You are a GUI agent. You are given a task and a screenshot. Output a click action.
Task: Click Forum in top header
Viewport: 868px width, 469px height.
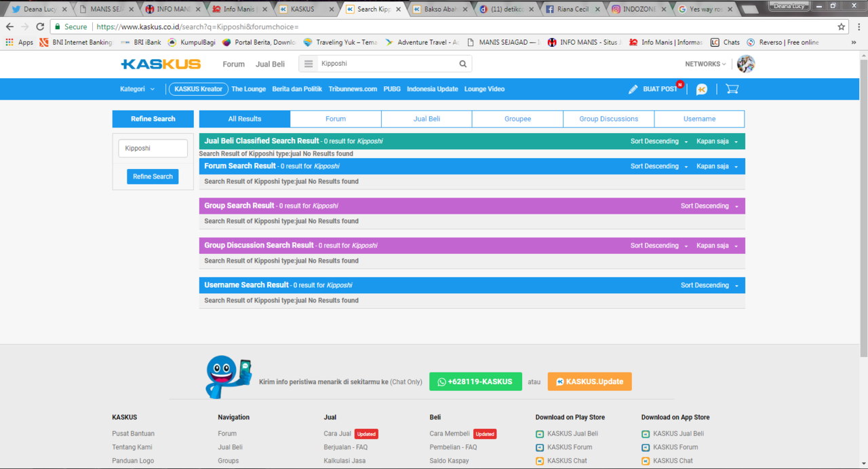pos(233,64)
